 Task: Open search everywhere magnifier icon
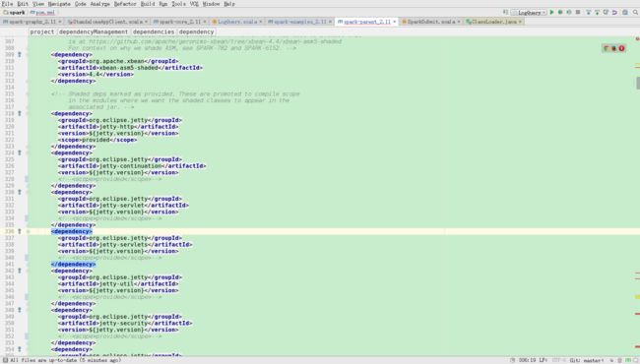click(x=635, y=12)
